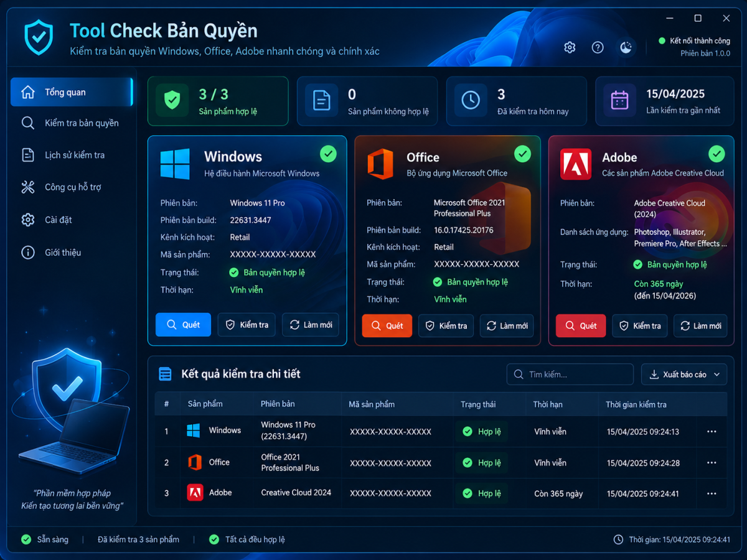Click the Windows logo in Windows card
The height and width of the screenshot is (560, 747).
pos(175,164)
